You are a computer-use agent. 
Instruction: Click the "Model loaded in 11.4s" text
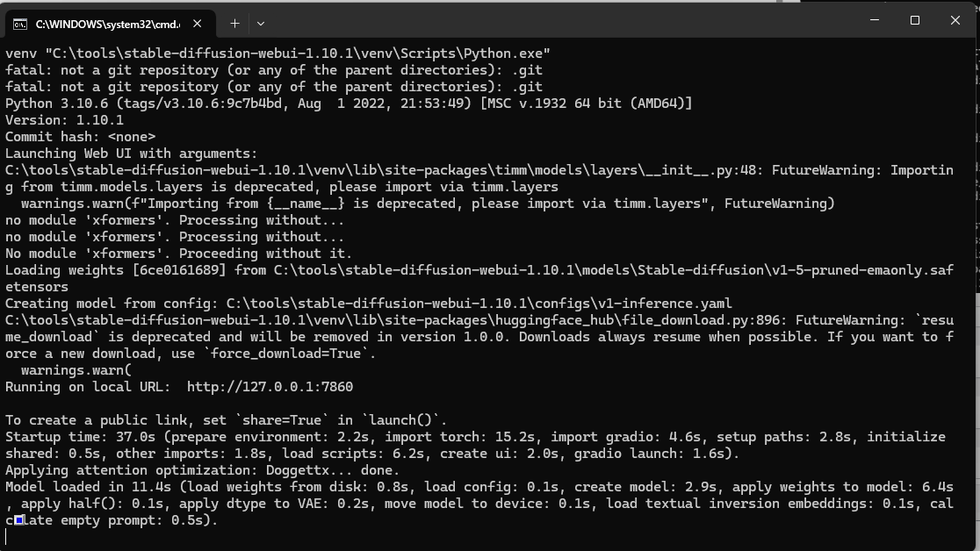[x=88, y=487]
